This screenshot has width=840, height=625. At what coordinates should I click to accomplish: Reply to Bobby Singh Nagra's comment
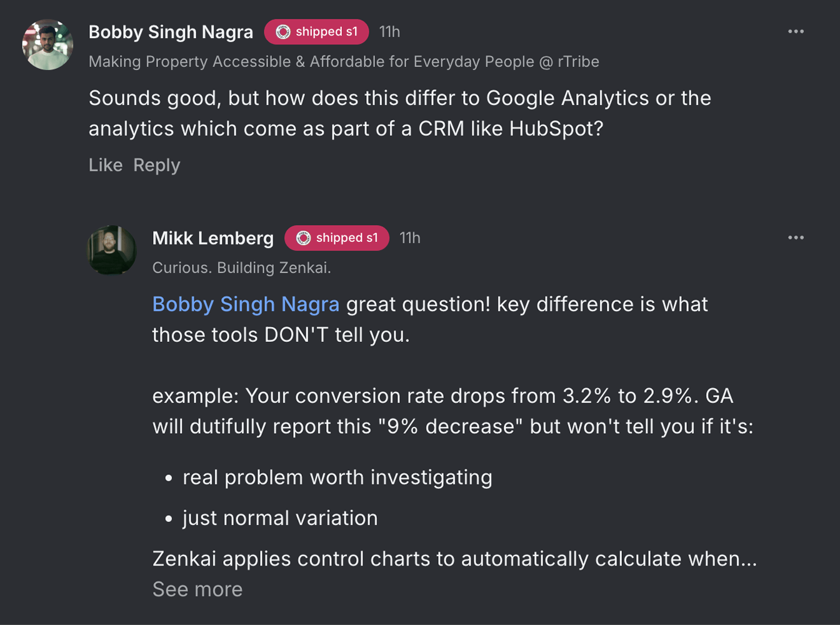pyautogui.click(x=156, y=165)
